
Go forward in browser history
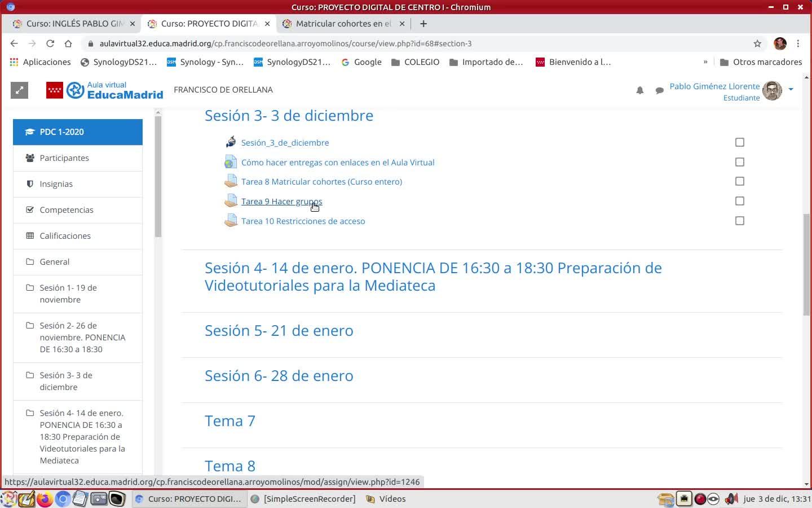32,43
